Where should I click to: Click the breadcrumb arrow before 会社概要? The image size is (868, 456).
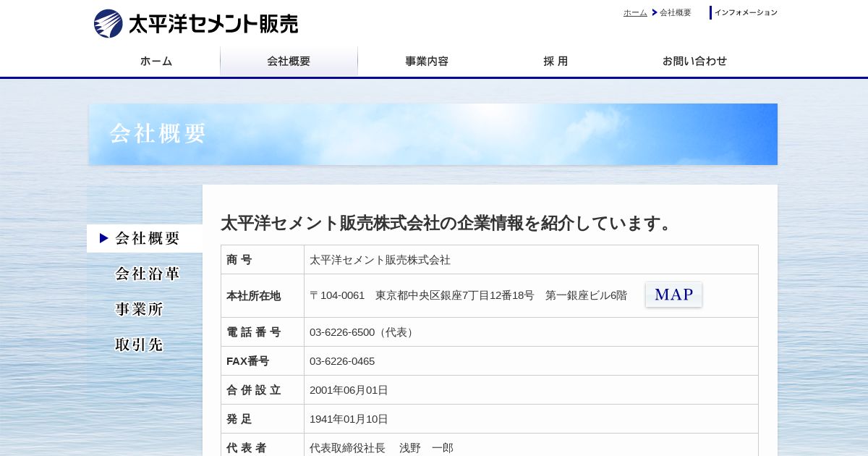(655, 12)
